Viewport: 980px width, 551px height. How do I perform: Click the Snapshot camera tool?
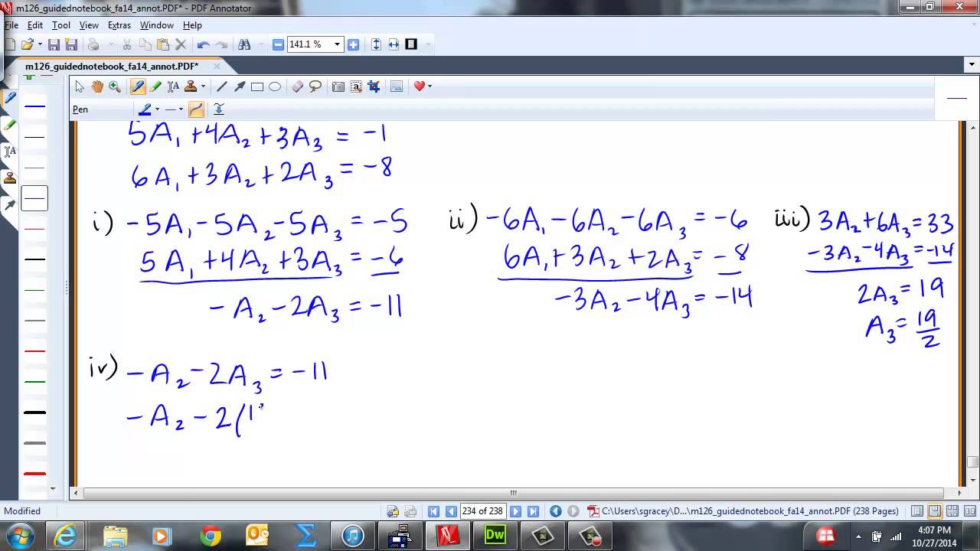338,86
